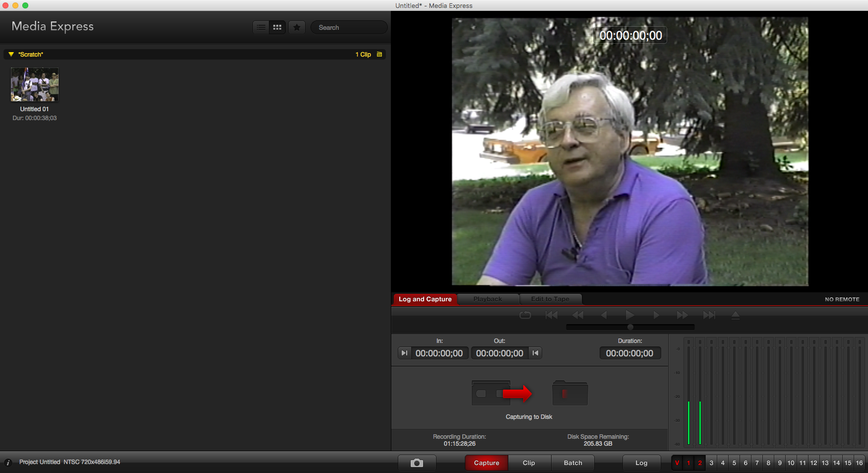Select the 'Dur: 00:00:38;03' clip duration text
Viewport: 868px width, 473px height.
tap(35, 118)
